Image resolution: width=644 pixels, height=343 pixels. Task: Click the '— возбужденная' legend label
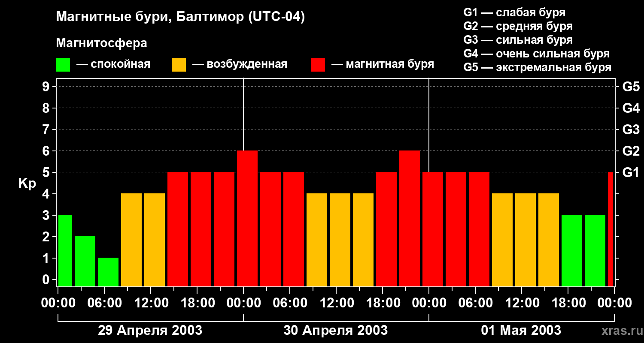240,64
